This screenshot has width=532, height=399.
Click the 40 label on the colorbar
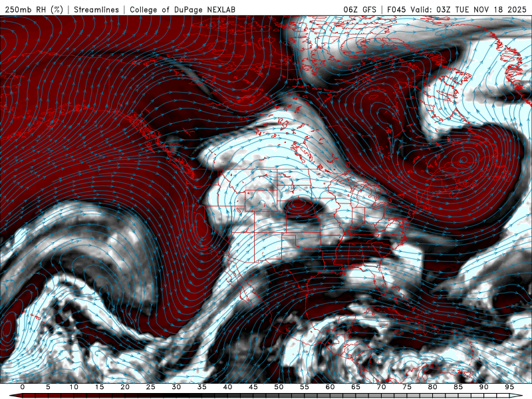pos(227,387)
